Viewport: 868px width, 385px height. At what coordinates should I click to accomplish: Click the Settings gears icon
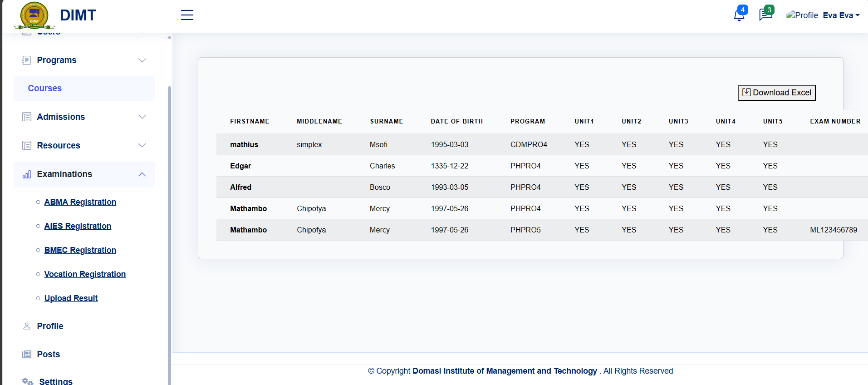click(x=28, y=381)
